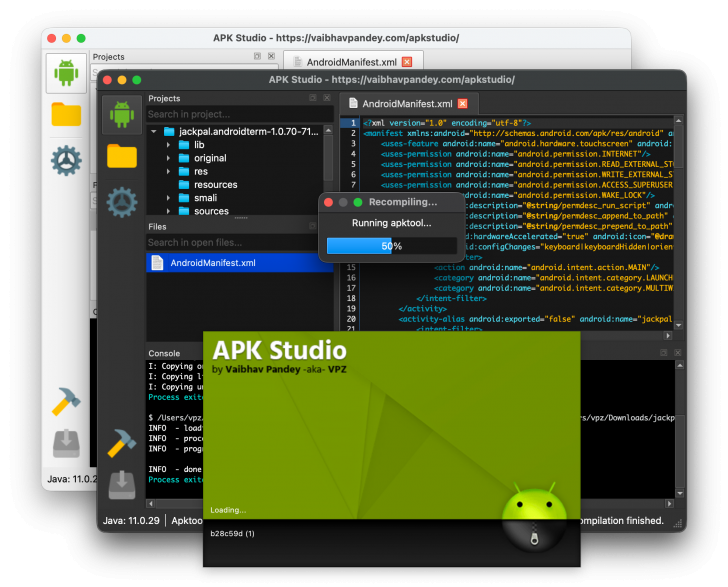The height and width of the screenshot is (587, 728).
Task: Expand the sources folder
Action: coord(168,211)
